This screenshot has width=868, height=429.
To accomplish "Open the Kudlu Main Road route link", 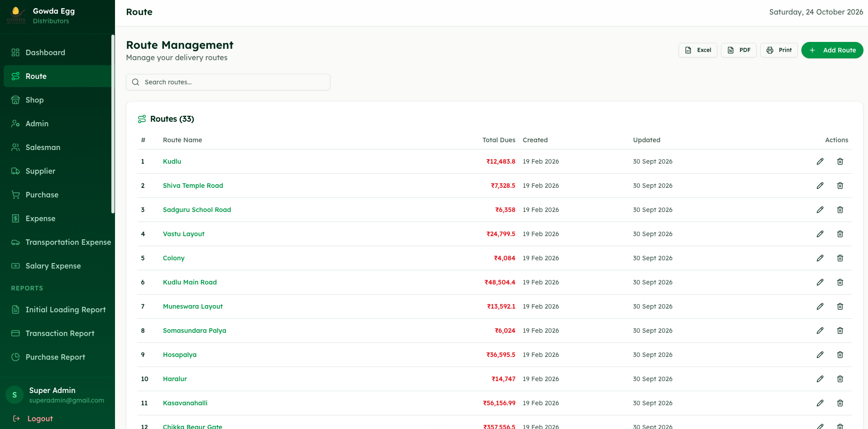I will coord(190,282).
